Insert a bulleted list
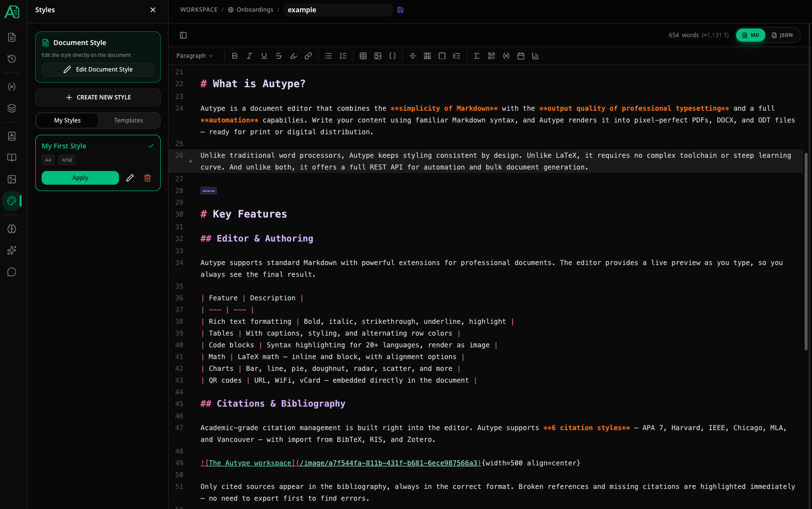 (328, 56)
